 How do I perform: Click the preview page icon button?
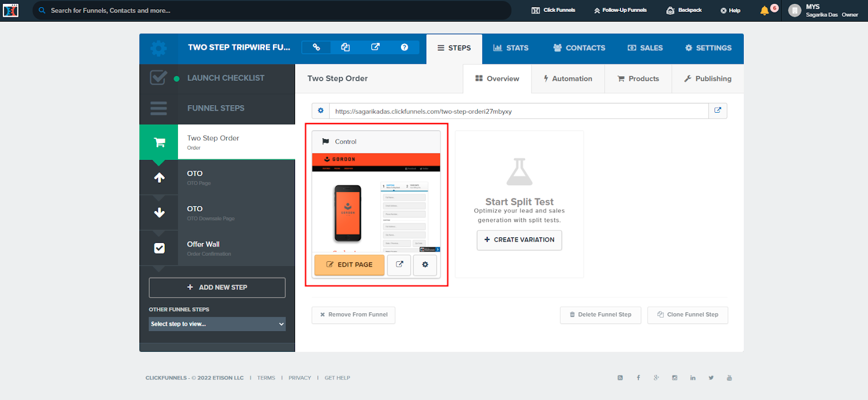point(399,264)
